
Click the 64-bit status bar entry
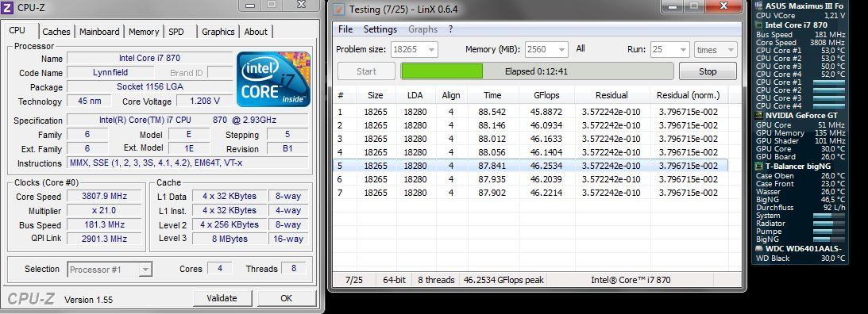(x=394, y=280)
